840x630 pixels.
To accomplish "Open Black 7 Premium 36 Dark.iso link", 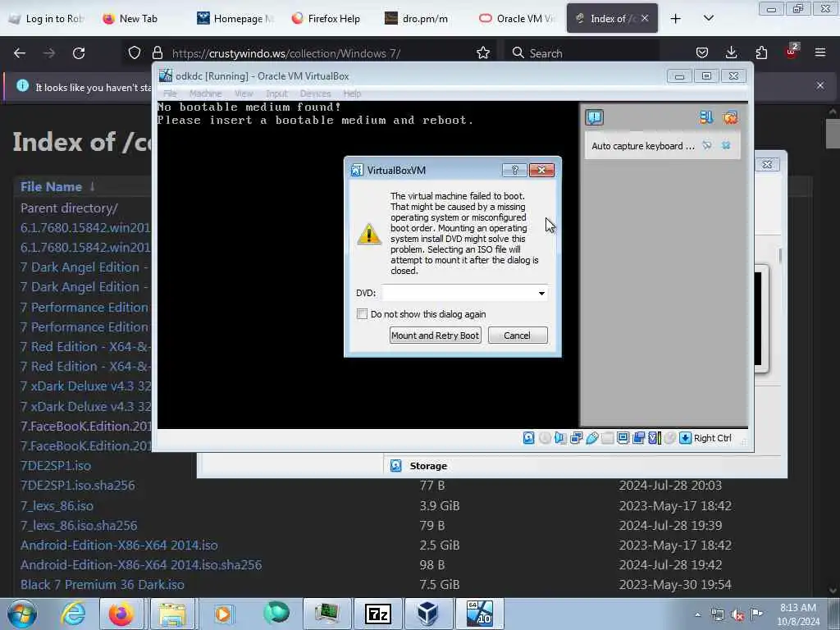I will point(103,584).
